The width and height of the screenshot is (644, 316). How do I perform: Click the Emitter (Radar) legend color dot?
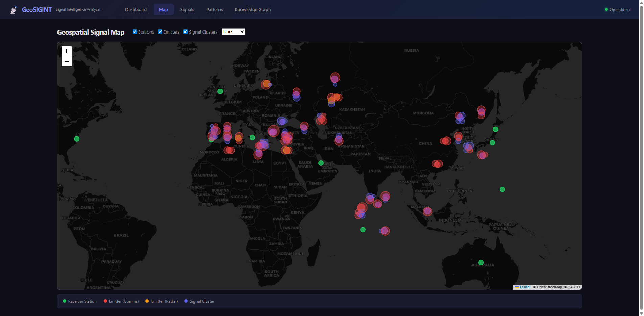147,301
